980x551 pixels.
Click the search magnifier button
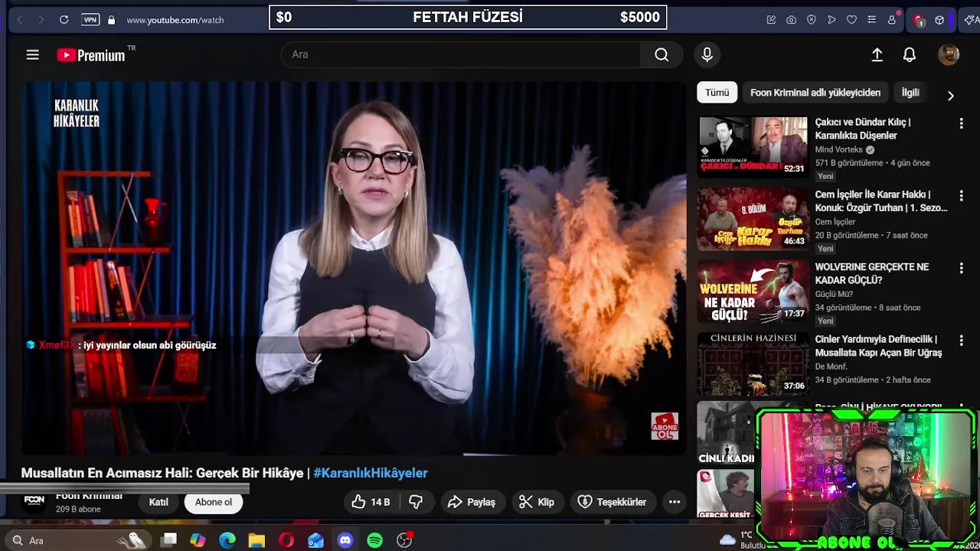coord(661,54)
